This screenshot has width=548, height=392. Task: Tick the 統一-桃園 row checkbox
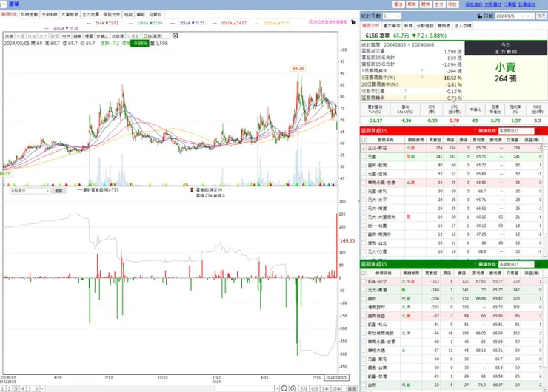coord(364,226)
